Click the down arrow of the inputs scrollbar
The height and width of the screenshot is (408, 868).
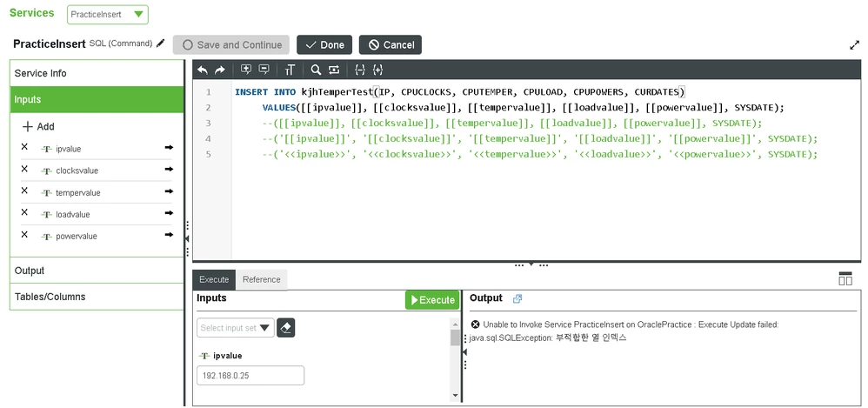pos(456,395)
